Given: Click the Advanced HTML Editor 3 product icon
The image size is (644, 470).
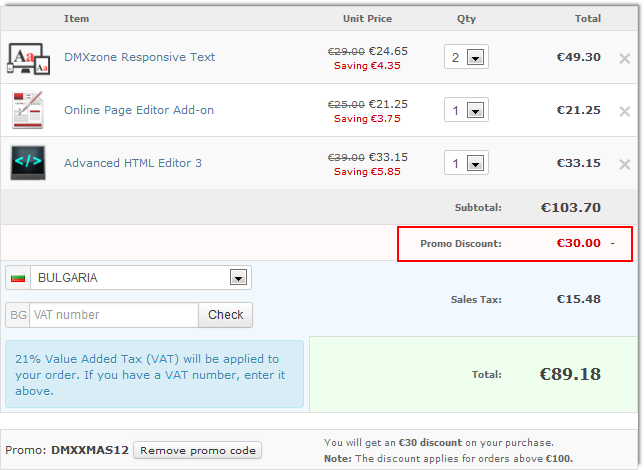Looking at the screenshot, I should [28, 163].
